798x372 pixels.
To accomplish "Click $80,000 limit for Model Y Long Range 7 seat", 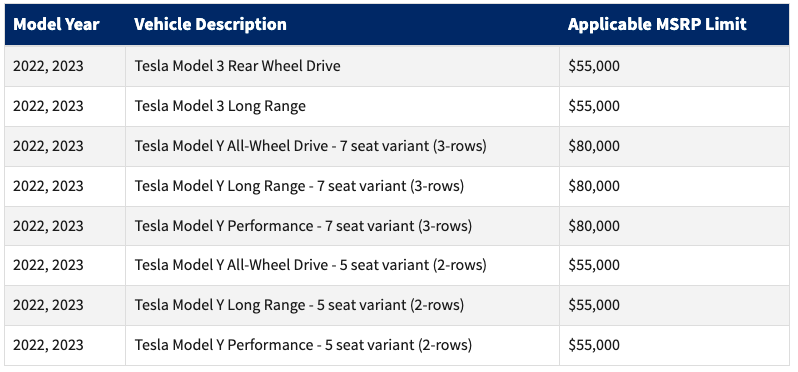I will tap(594, 186).
